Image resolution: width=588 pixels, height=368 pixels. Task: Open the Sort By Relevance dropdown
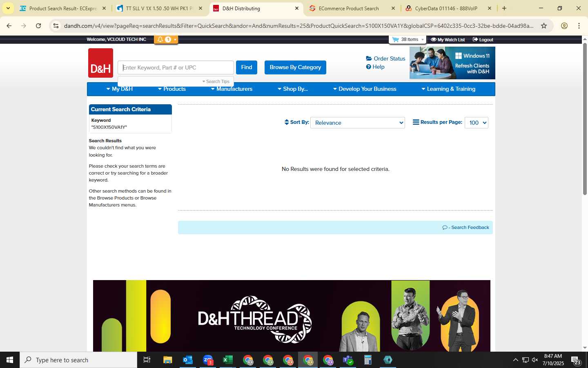(358, 123)
